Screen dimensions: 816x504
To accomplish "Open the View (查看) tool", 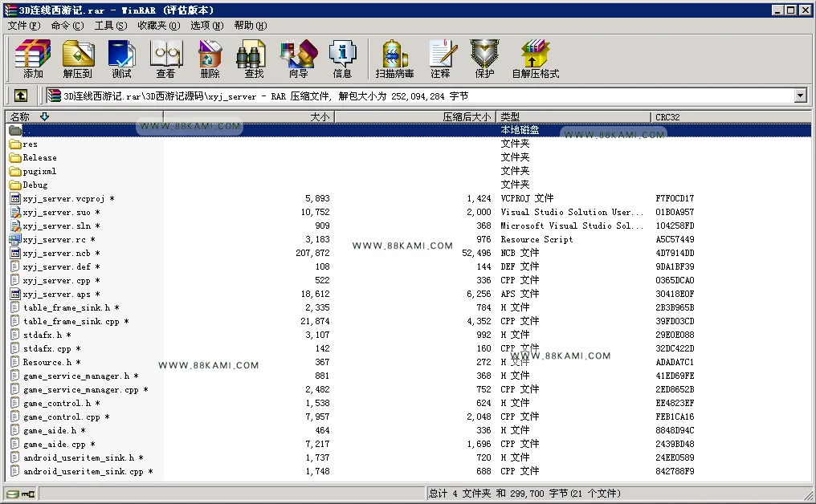I will click(x=166, y=59).
